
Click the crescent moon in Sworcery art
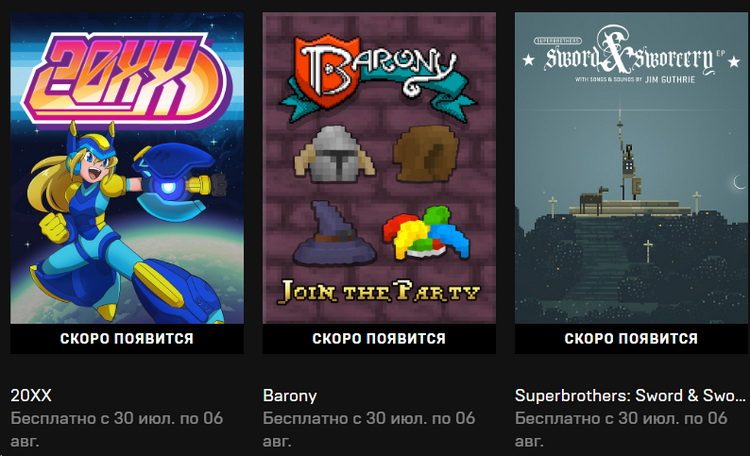coord(739,182)
